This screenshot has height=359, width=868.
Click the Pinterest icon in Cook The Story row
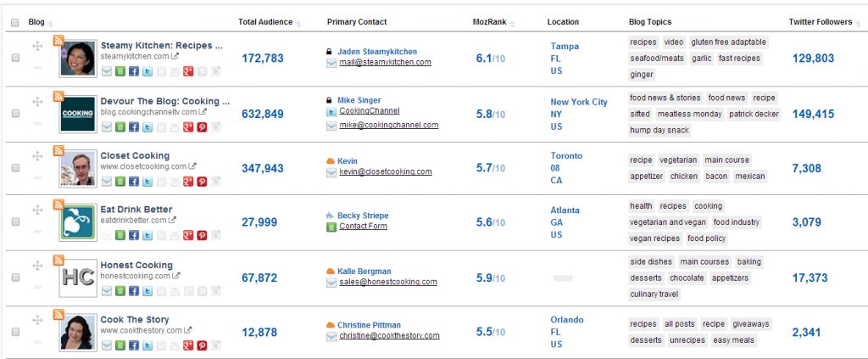(x=202, y=345)
